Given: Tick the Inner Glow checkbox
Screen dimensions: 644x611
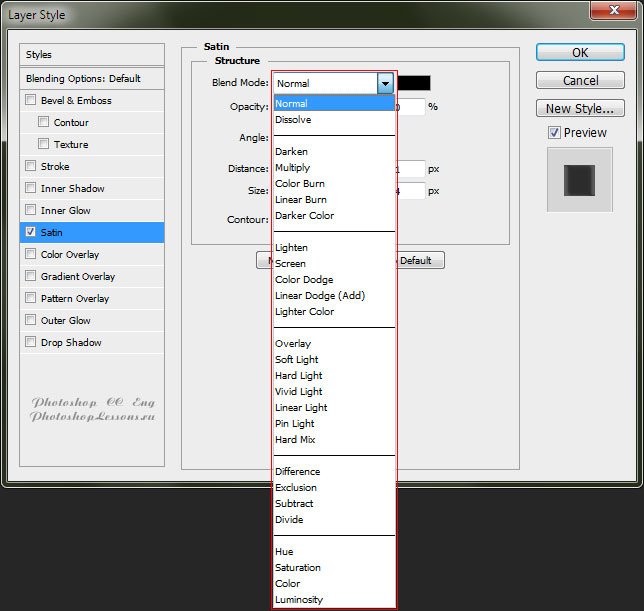Looking at the screenshot, I should click(32, 210).
